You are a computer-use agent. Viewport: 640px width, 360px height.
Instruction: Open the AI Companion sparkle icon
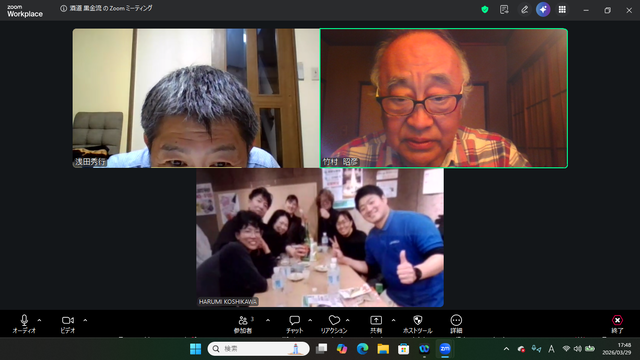point(543,9)
